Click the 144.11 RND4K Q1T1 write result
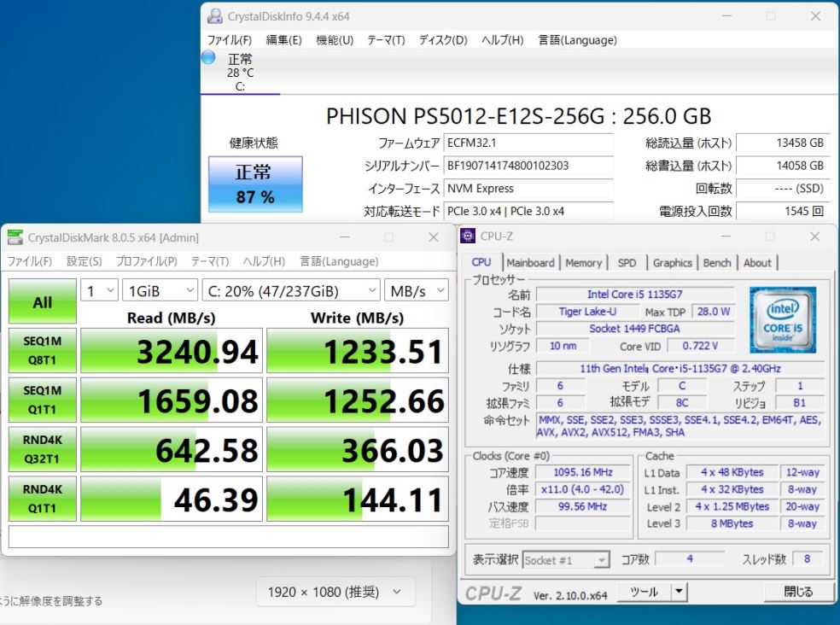Viewport: 840px width, 625px height. click(358, 499)
